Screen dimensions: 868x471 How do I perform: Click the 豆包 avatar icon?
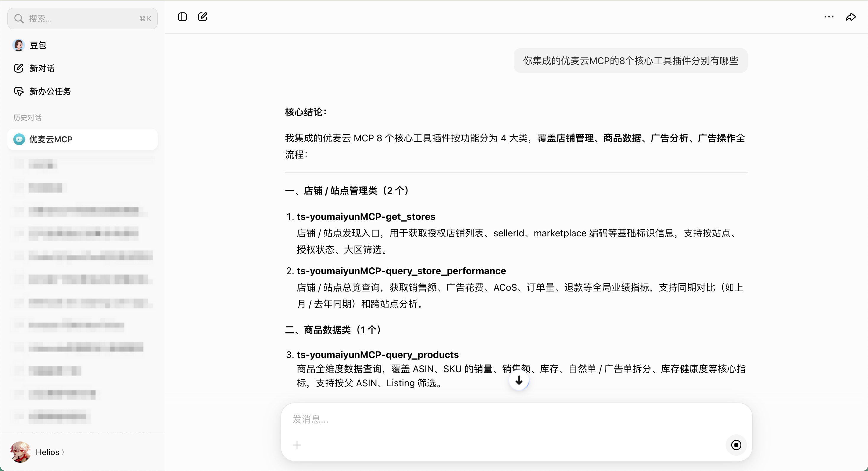click(x=19, y=45)
